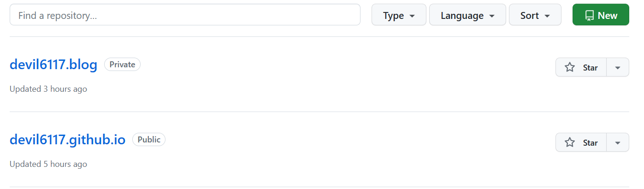Expand the star lists caret for devil6117.blog

[x=618, y=67]
